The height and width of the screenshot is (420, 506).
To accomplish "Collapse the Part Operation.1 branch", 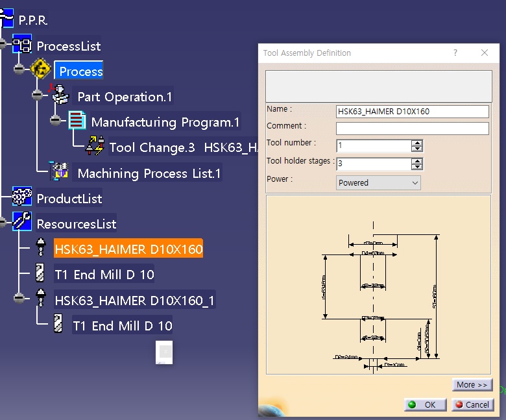I will [x=37, y=95].
